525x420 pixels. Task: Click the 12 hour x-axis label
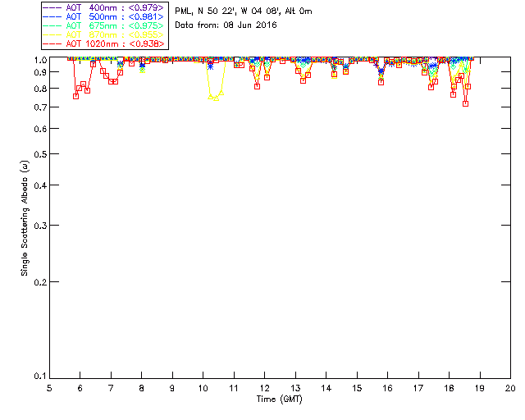(264, 388)
